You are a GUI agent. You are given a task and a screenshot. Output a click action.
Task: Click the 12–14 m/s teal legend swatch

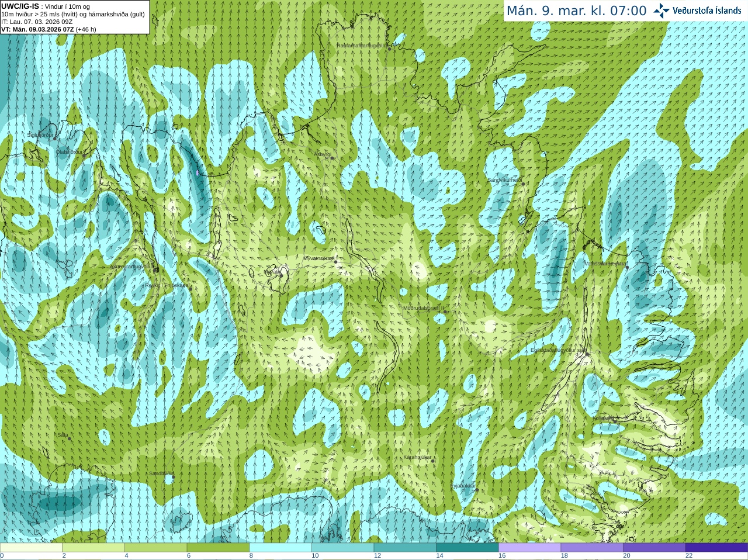pyautogui.click(x=405, y=548)
